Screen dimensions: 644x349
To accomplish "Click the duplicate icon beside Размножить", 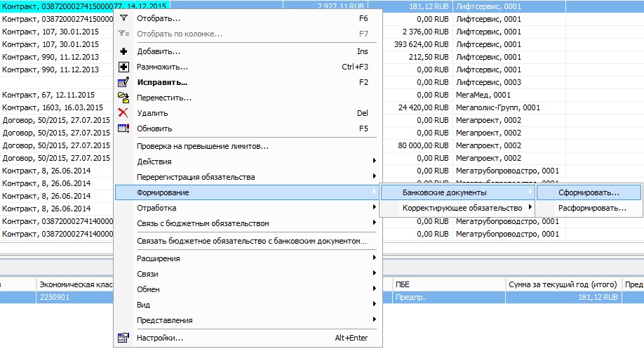I will click(124, 67).
